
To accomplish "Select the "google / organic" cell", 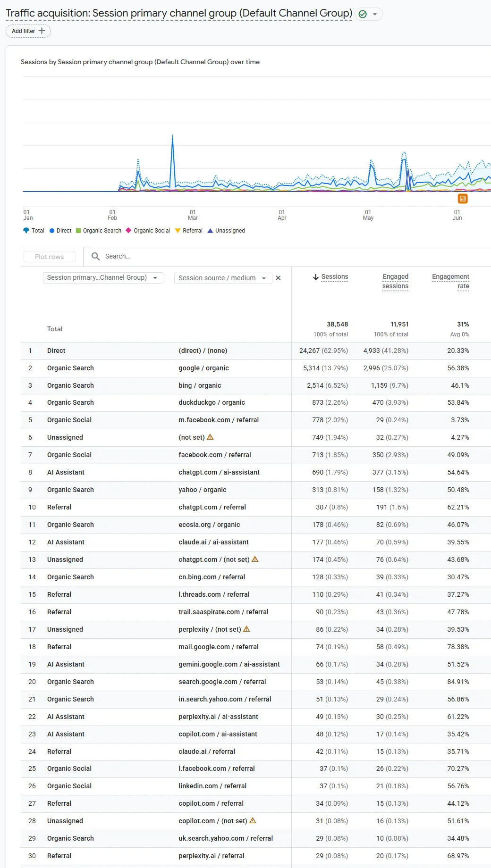I will pos(203,368).
